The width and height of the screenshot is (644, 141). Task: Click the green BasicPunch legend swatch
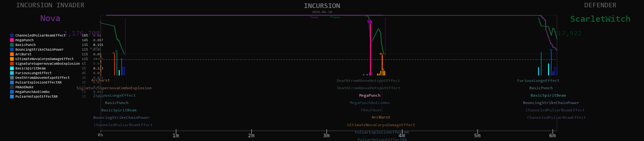point(12,45)
